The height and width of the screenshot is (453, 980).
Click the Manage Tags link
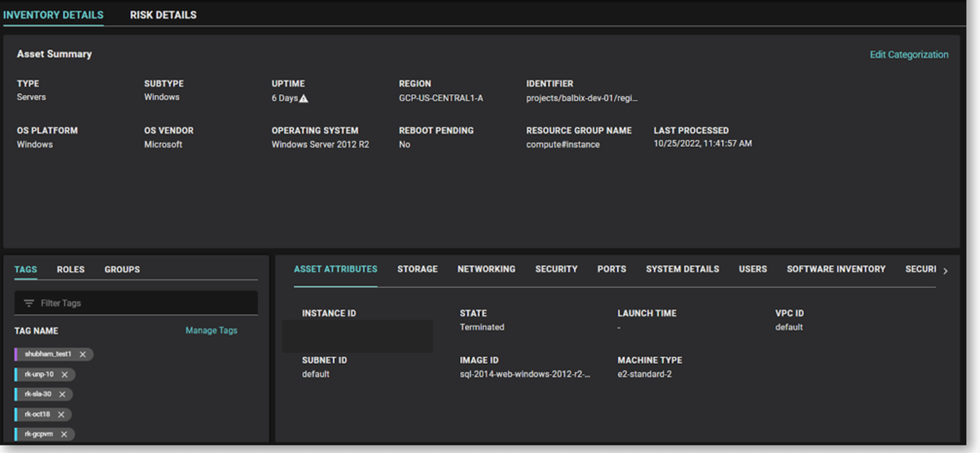(211, 331)
